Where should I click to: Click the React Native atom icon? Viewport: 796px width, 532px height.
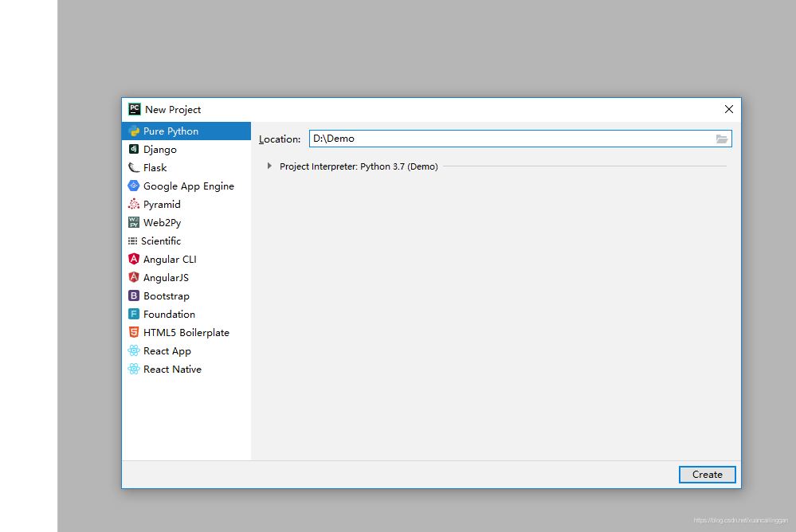coord(134,369)
